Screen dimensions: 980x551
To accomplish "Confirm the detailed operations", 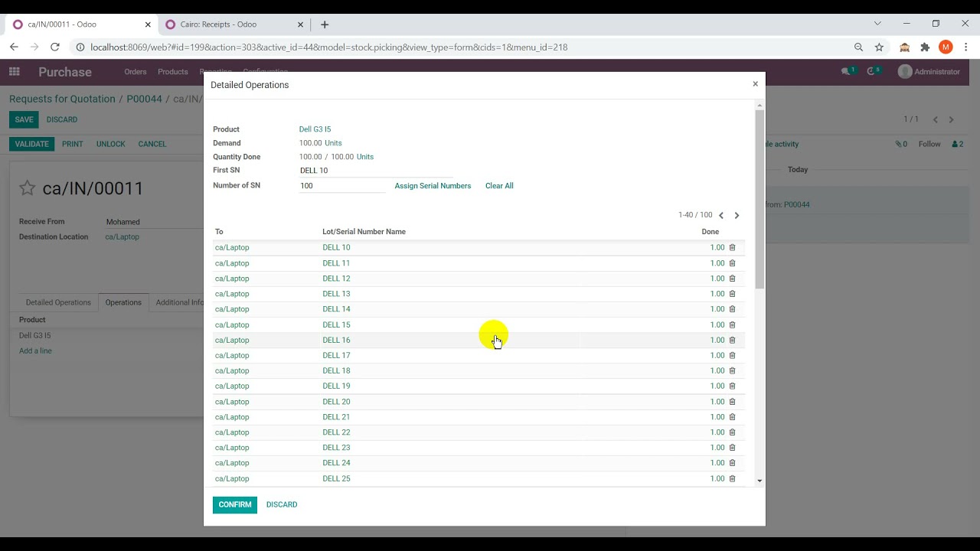I will 235,505.
